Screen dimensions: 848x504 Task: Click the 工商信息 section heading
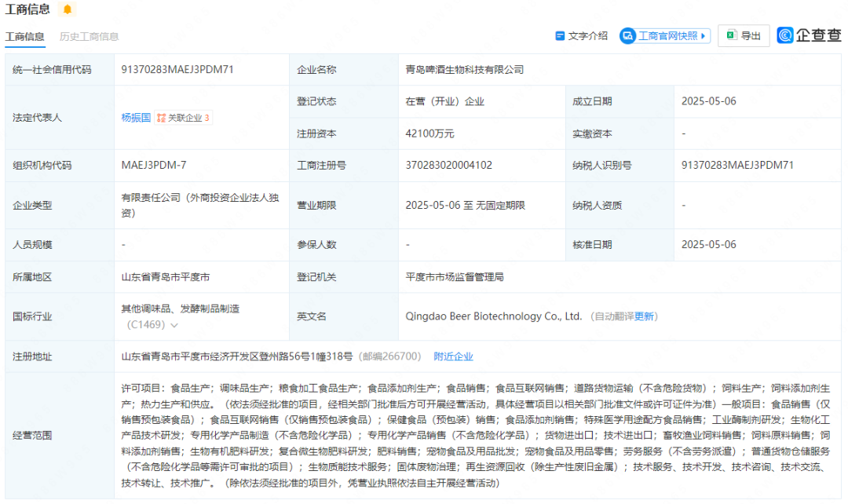point(27,9)
